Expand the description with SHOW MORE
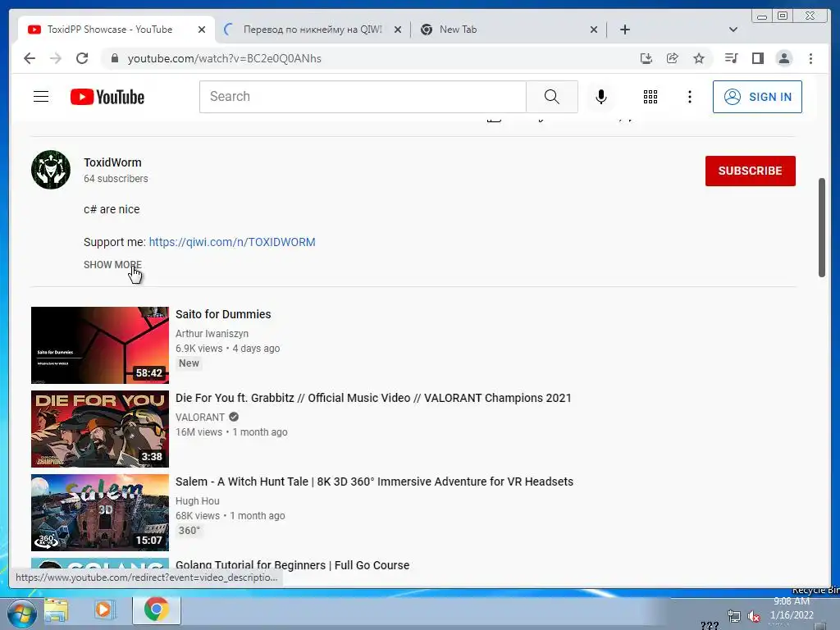The height and width of the screenshot is (630, 840). pyautogui.click(x=112, y=265)
